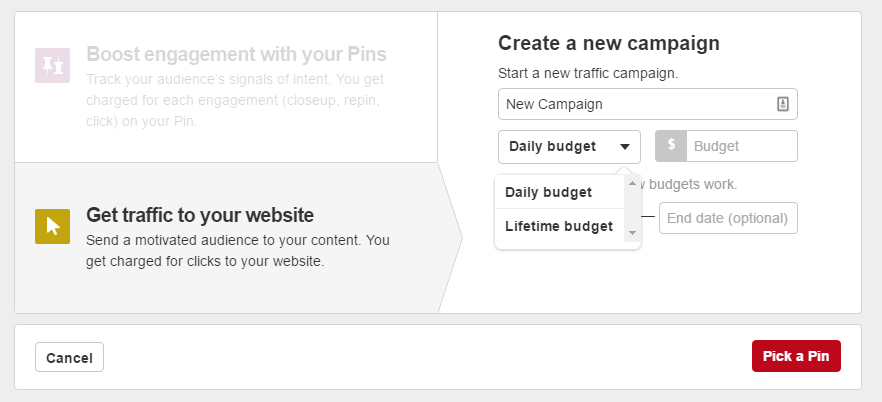Choose Lifetime budget from the dropdown list
This screenshot has width=882, height=402.
click(559, 226)
